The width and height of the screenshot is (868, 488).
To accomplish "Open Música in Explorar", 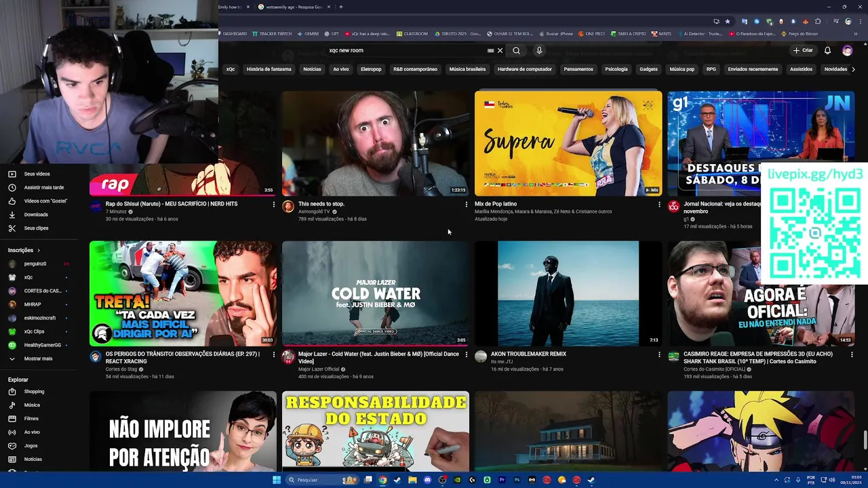I will 32,405.
